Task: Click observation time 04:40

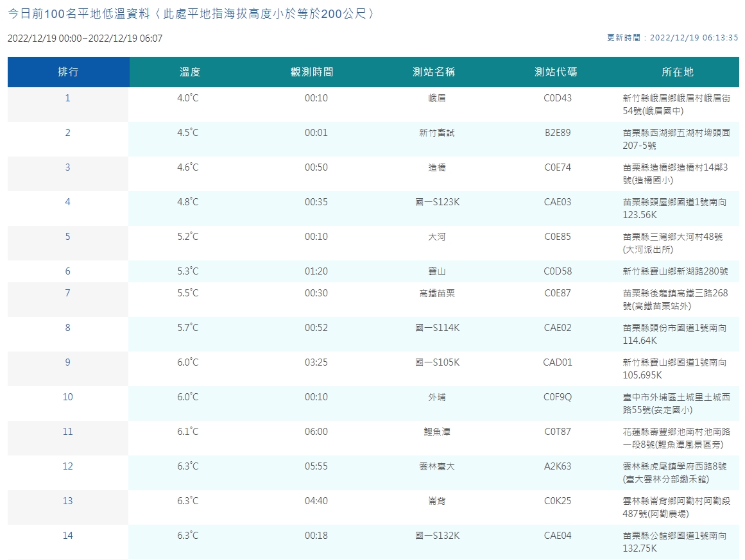Action: (316, 502)
